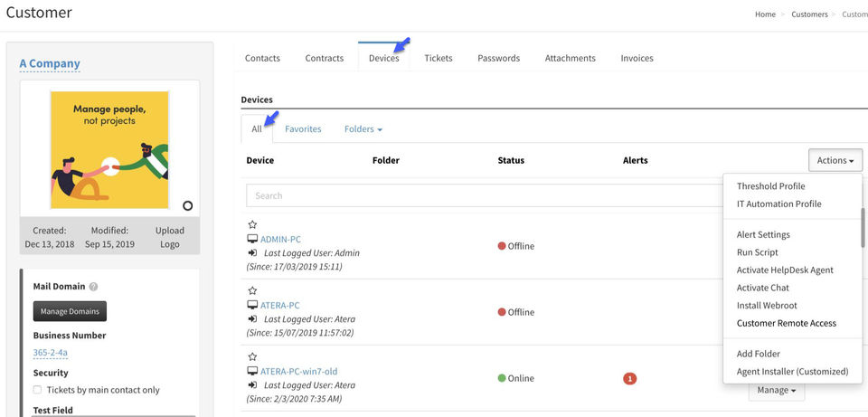The image size is (868, 417).
Task: Click Upload Logo
Action: 169,238
